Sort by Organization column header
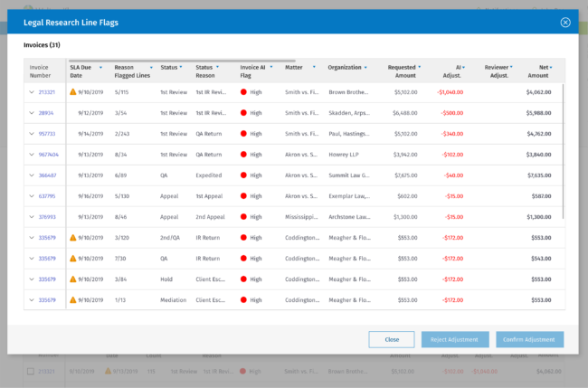The width and height of the screenshot is (588, 388). (347, 67)
